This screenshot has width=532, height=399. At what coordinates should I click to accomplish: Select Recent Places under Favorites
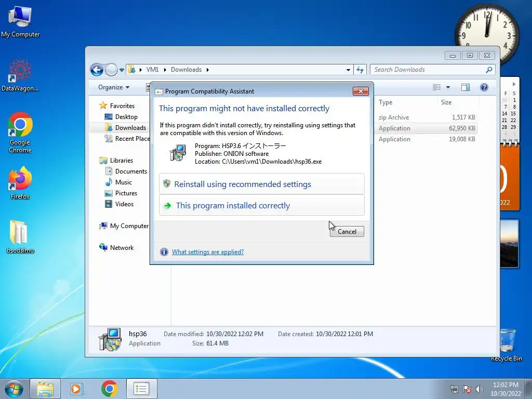click(128, 138)
